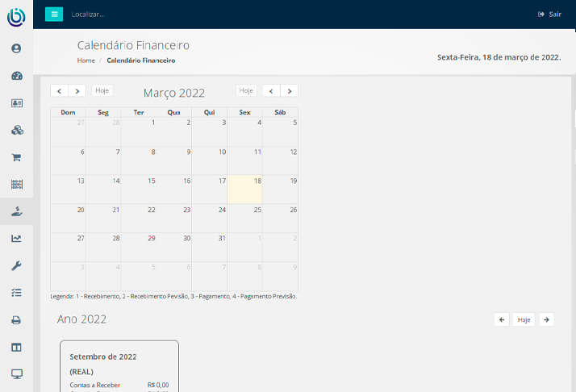The height and width of the screenshot is (392, 576).
Task: Click Hoje button in Ano 2022 section
Action: [524, 320]
